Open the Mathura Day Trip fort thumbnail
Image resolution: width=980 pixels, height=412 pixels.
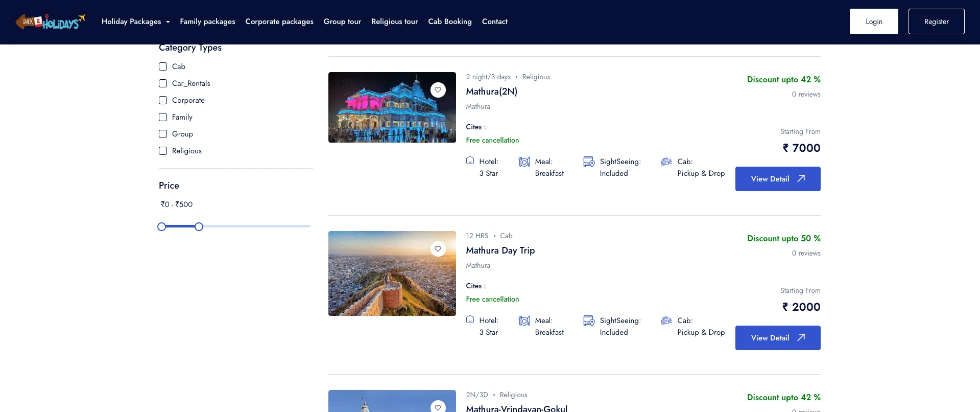[x=392, y=273]
